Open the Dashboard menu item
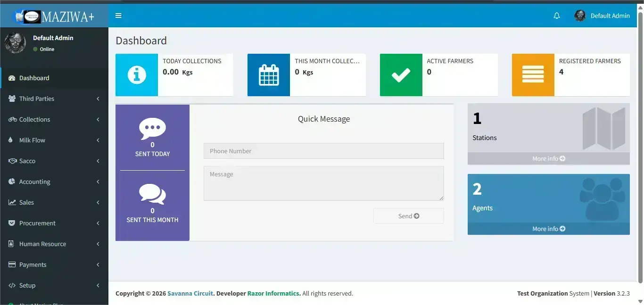The width and height of the screenshot is (644, 305). [x=34, y=78]
